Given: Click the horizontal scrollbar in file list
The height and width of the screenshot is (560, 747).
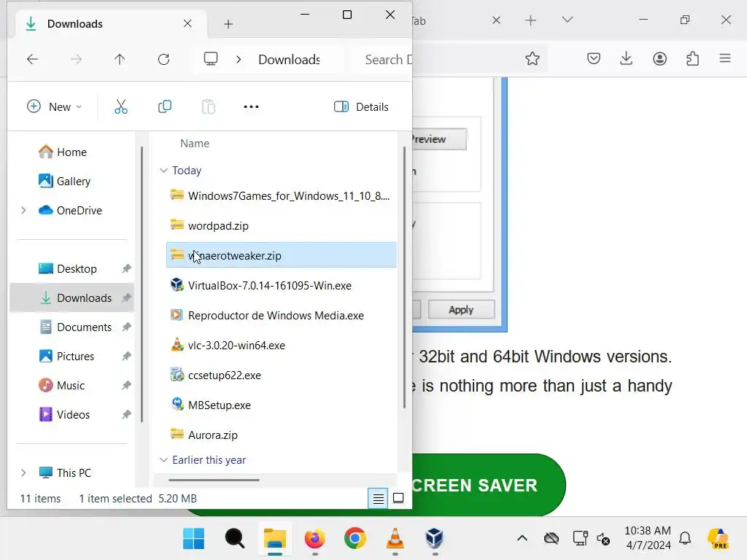Looking at the screenshot, I should click(214, 480).
